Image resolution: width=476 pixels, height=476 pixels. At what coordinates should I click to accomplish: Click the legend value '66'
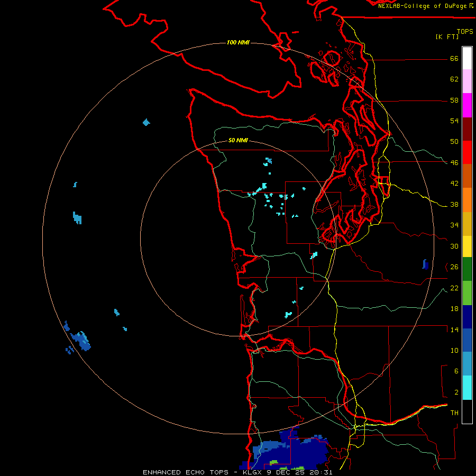click(454, 59)
